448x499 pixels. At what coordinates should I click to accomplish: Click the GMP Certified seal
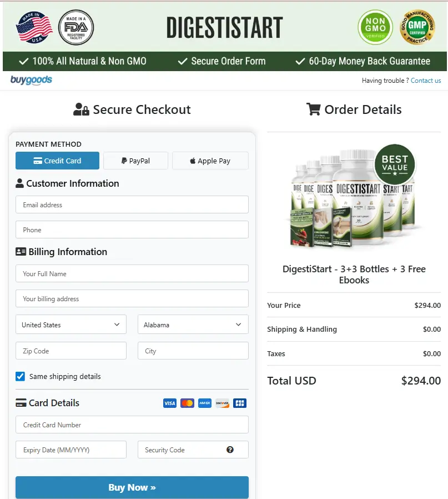click(417, 27)
